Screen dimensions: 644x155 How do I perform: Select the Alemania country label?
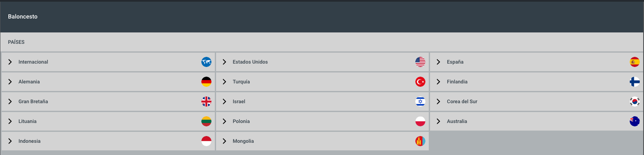[29, 82]
